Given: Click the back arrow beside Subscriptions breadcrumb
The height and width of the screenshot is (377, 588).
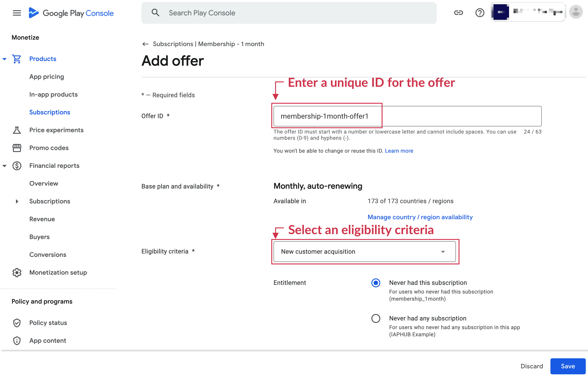Looking at the screenshot, I should click(145, 44).
